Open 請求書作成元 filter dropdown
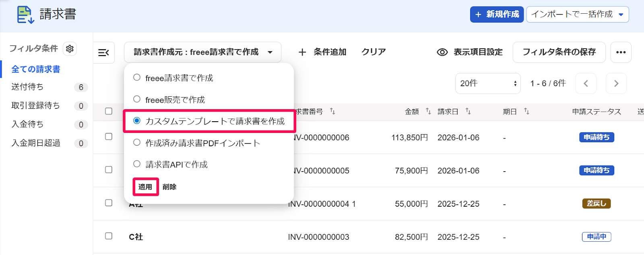The image size is (644, 255). 202,52
